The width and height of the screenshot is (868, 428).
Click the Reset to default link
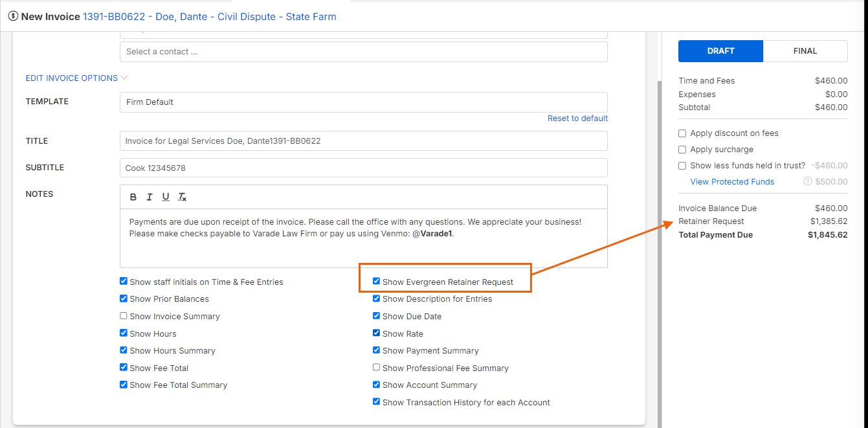(x=577, y=118)
